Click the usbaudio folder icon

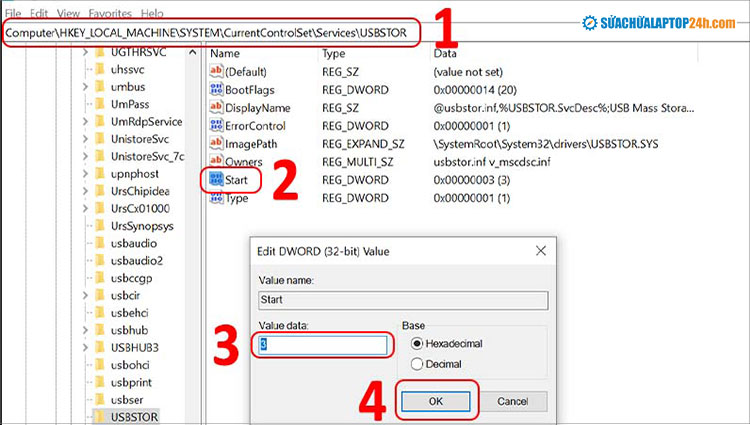coord(100,243)
